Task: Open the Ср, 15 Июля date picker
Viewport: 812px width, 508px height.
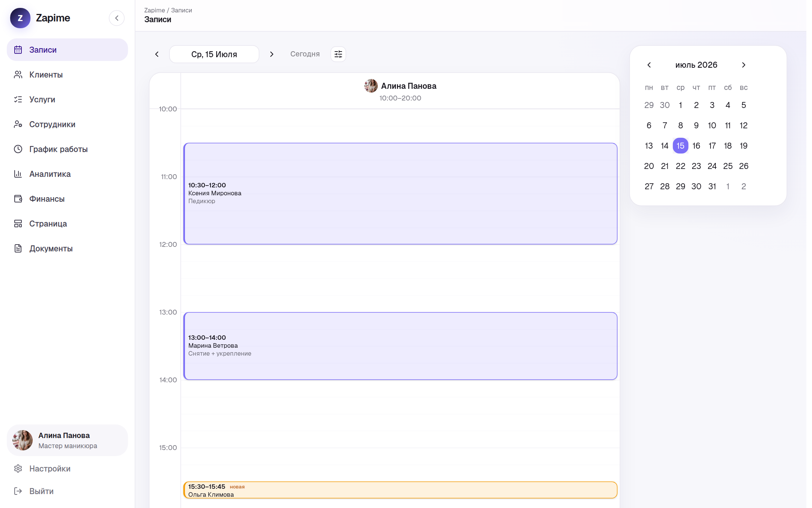Action: click(x=214, y=54)
